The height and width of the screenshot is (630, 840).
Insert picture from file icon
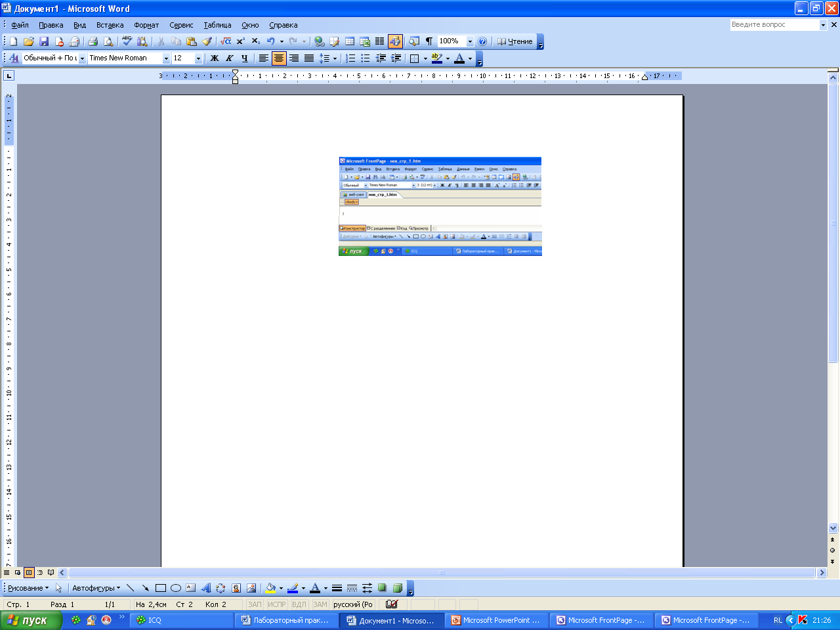[251, 588]
